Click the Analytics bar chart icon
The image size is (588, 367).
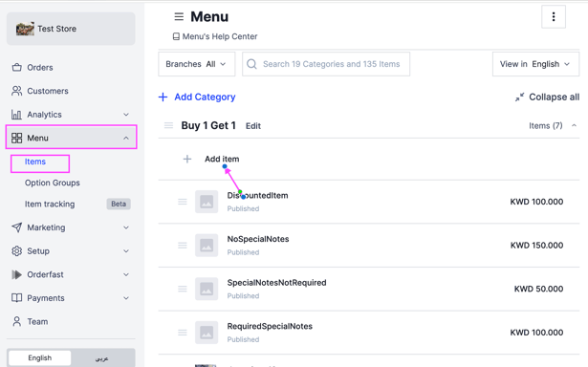pyautogui.click(x=16, y=115)
